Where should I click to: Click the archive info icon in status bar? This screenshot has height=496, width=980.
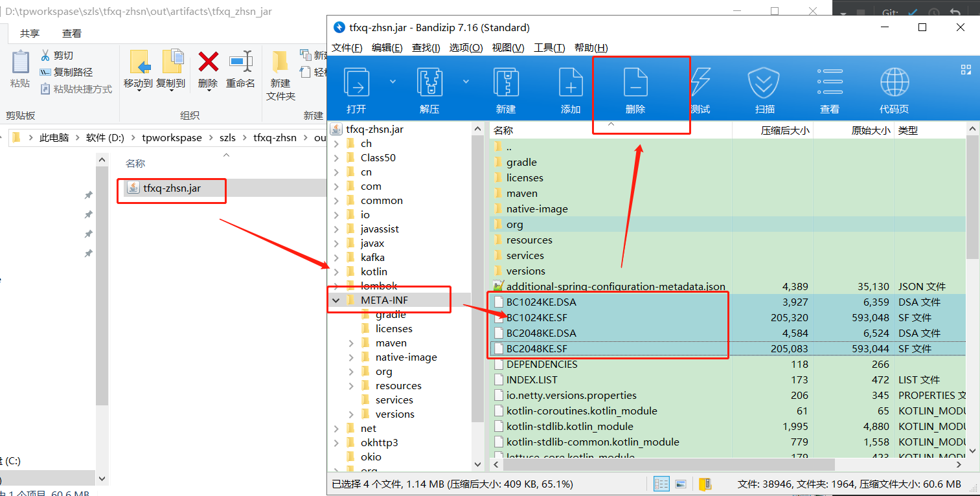[705, 484]
